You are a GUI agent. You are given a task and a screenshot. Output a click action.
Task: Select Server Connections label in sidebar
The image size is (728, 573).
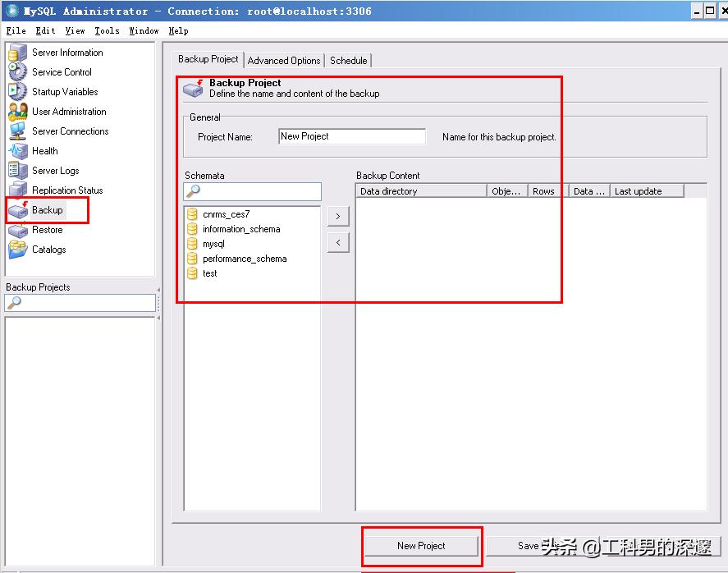click(x=70, y=131)
